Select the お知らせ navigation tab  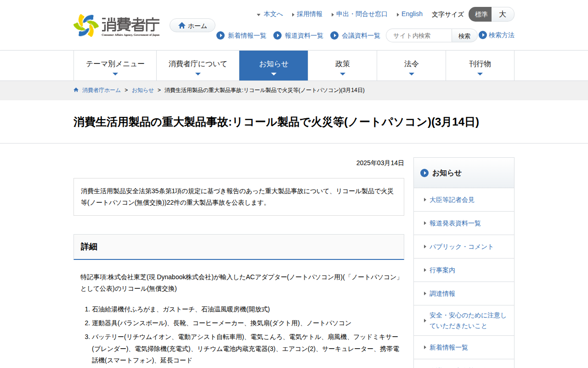273,65
